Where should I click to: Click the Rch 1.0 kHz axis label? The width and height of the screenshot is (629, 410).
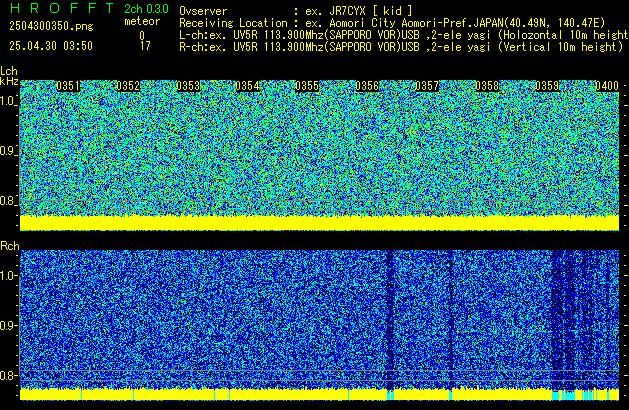tap(8, 276)
